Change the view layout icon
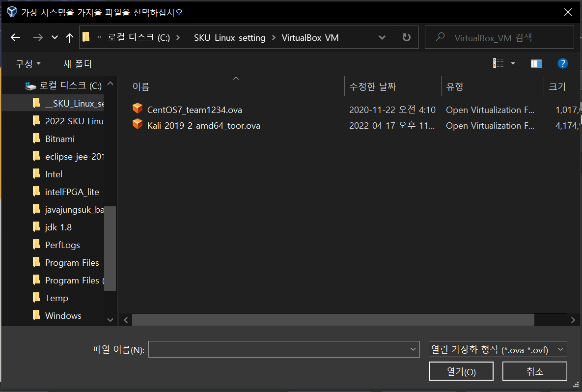Viewport: 582px width, 392px height. click(498, 63)
